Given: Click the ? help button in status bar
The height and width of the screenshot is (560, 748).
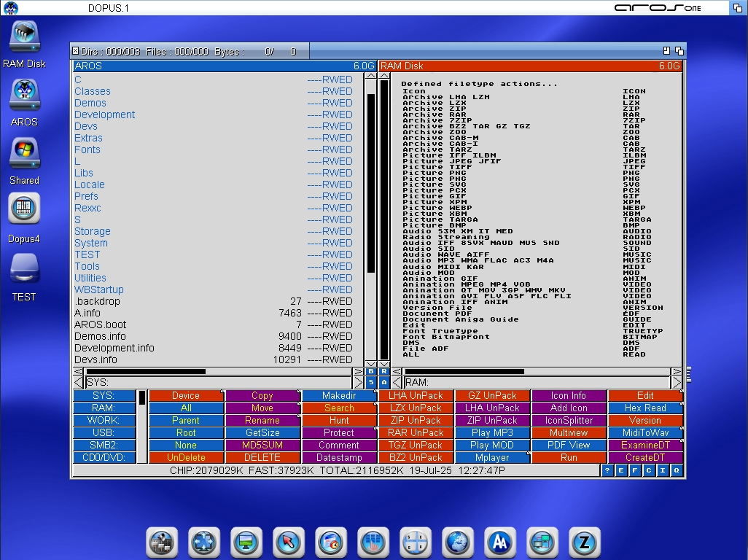Looking at the screenshot, I should [607, 471].
